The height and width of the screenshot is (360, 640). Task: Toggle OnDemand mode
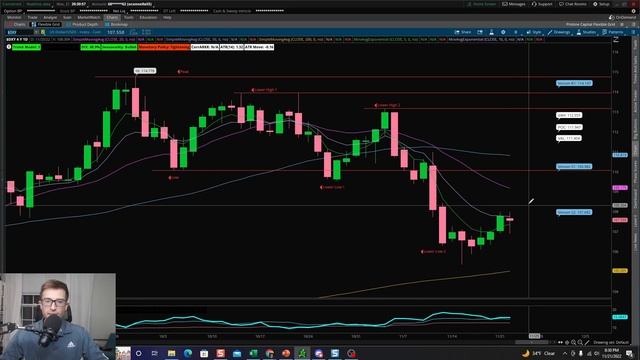[622, 18]
